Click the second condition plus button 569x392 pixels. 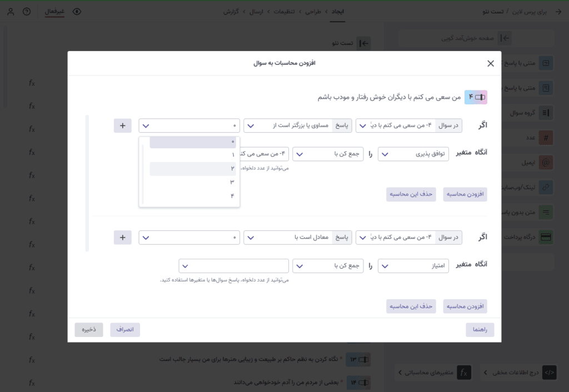[123, 238]
